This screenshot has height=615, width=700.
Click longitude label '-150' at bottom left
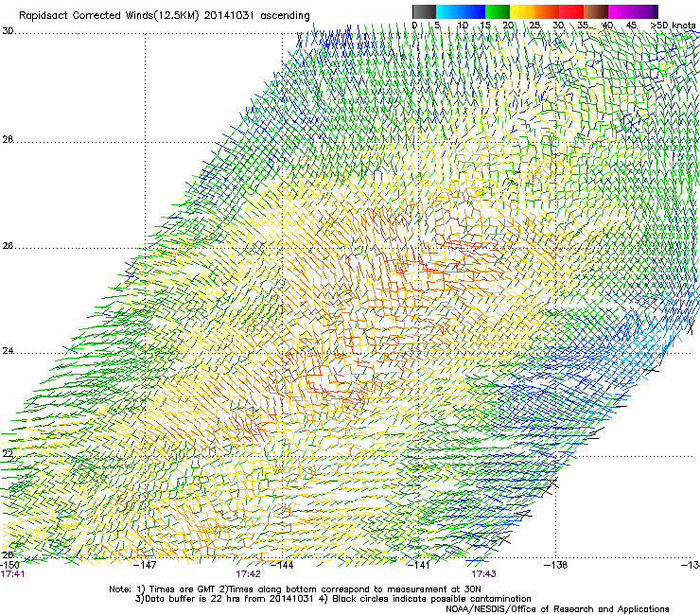click(9, 565)
